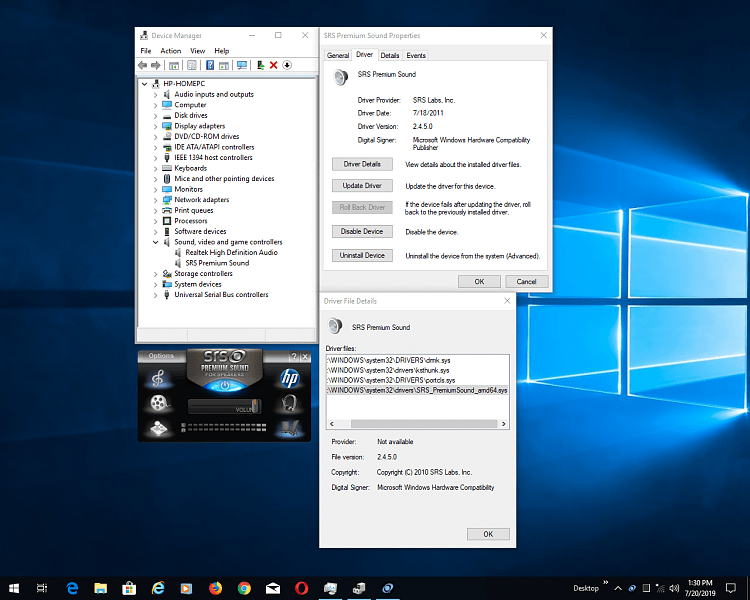Click the HP logo in SRS panel
This screenshot has width=750, height=600.
click(x=290, y=378)
